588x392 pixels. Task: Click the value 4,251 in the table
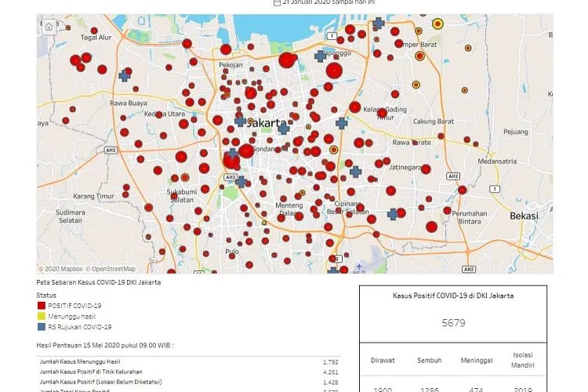(x=330, y=372)
